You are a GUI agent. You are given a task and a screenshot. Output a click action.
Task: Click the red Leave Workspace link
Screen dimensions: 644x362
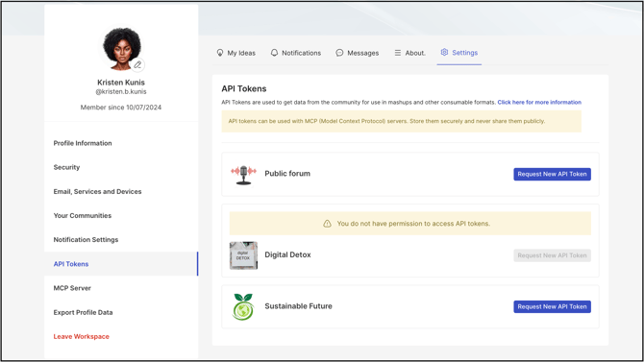82,336
